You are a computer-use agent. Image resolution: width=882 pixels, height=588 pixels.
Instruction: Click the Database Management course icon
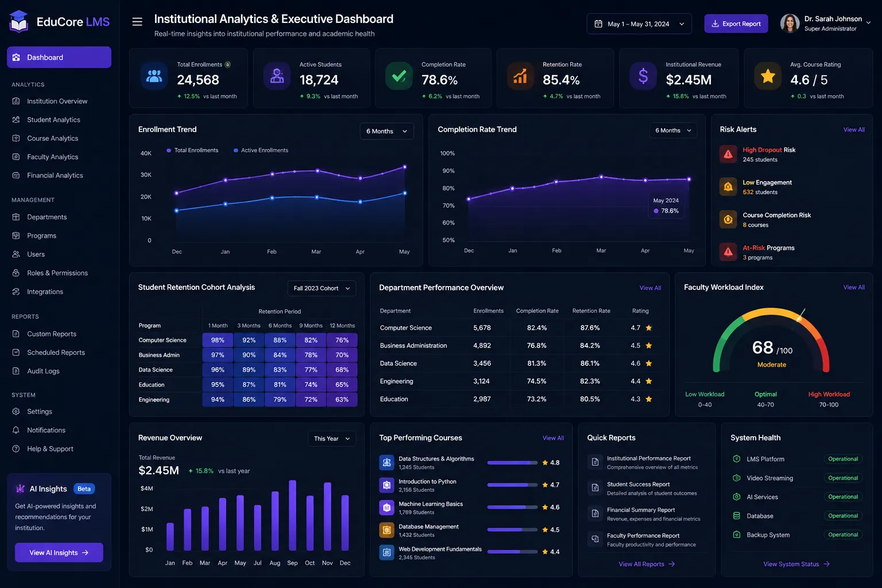pos(386,530)
